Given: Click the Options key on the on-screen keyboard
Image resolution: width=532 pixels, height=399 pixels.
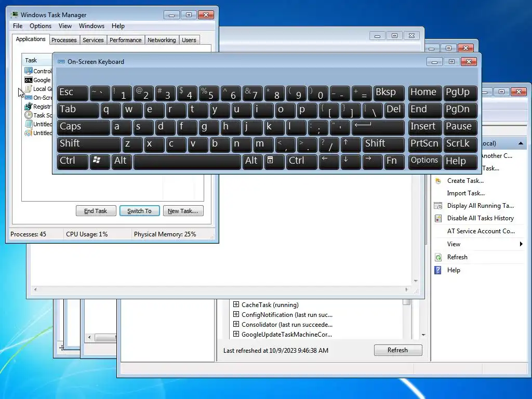Looking at the screenshot, I should click(x=424, y=162).
